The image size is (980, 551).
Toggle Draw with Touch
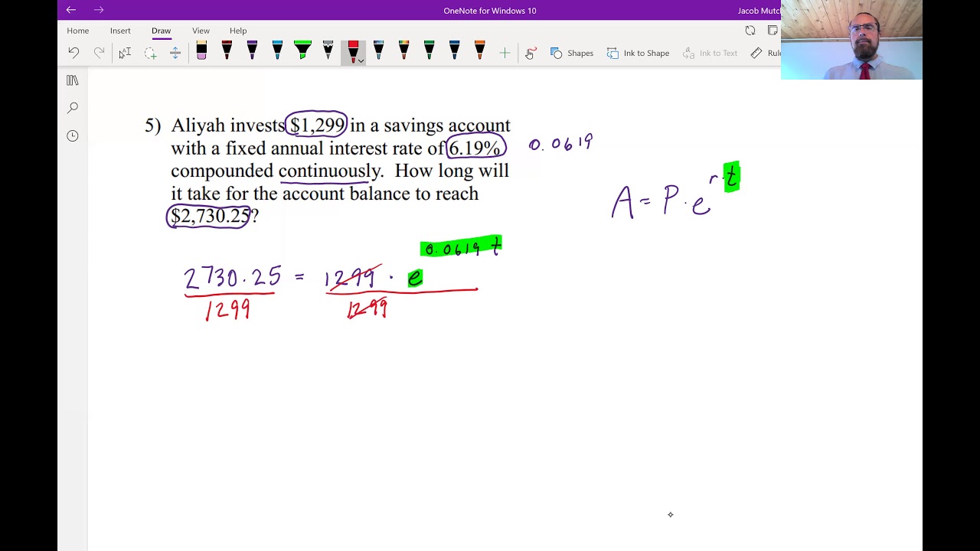(x=530, y=53)
